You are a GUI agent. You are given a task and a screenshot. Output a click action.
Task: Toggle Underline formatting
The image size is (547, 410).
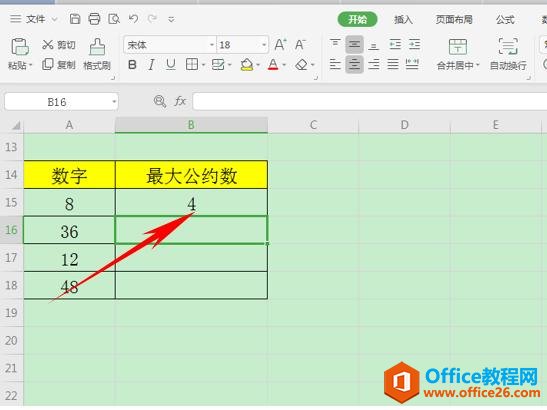171,65
